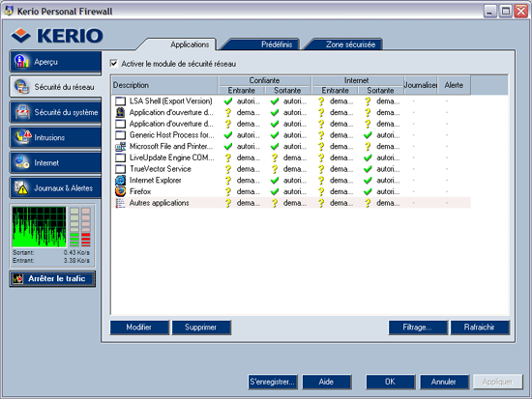
Task: Click the TrueVector Service icon
Action: pyautogui.click(x=120, y=169)
